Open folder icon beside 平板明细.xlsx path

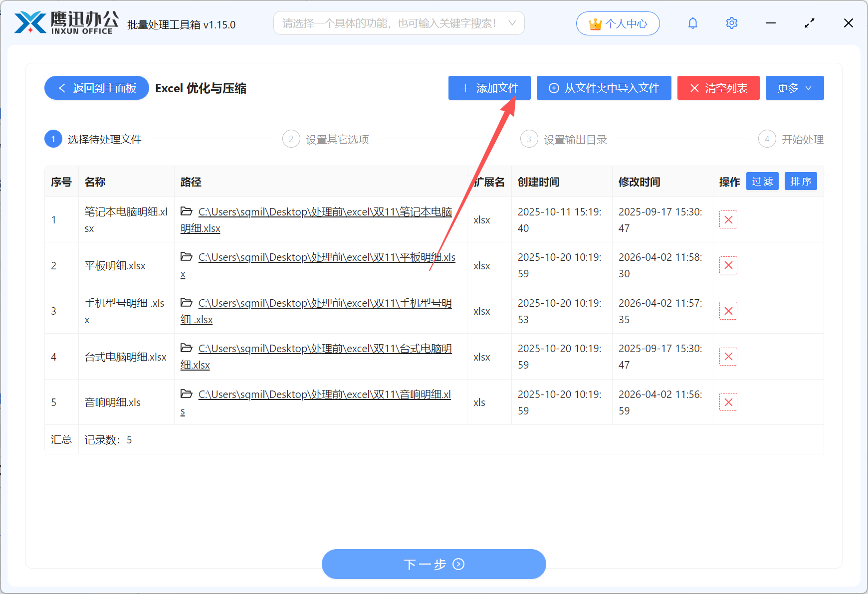[186, 256]
